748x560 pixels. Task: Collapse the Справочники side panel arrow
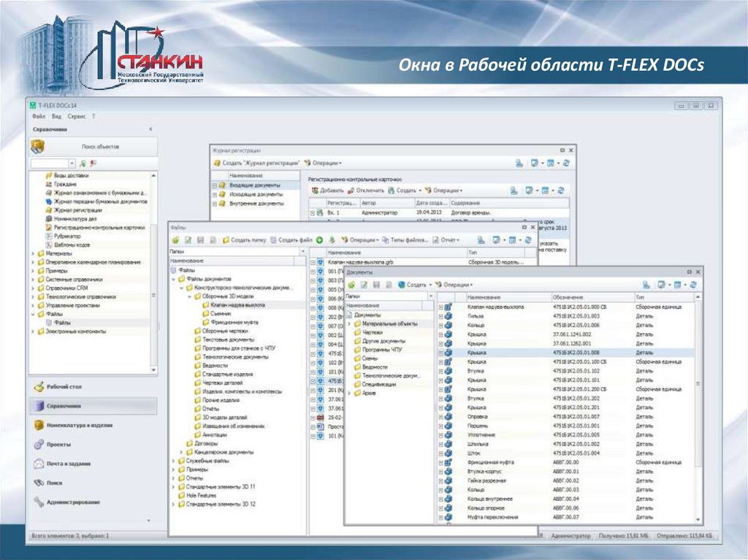(150, 129)
